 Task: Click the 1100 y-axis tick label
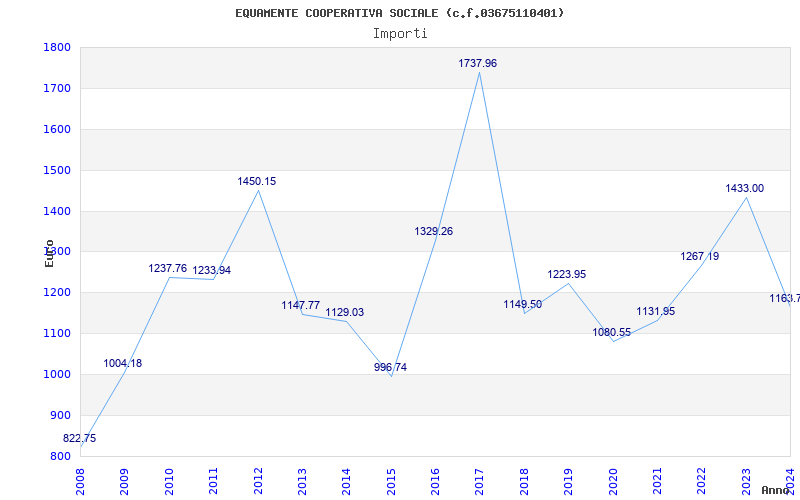click(x=56, y=333)
